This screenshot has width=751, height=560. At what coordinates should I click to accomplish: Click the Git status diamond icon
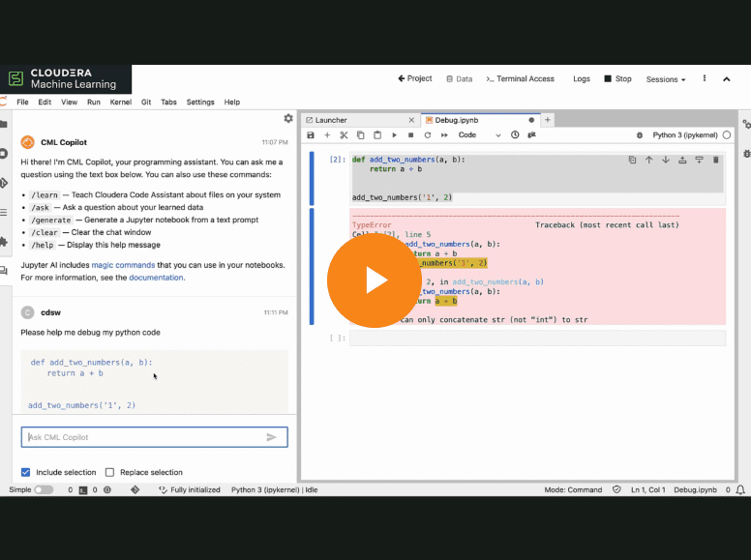(135, 489)
